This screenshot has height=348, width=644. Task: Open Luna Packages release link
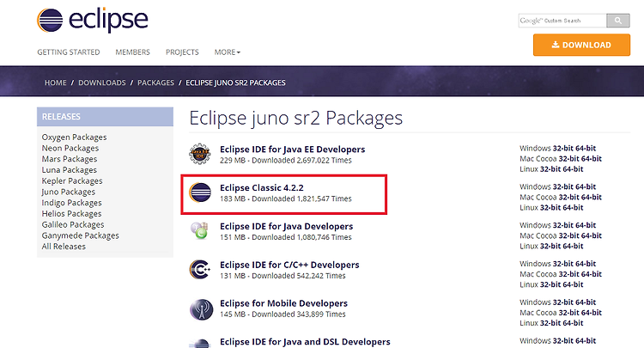point(70,170)
